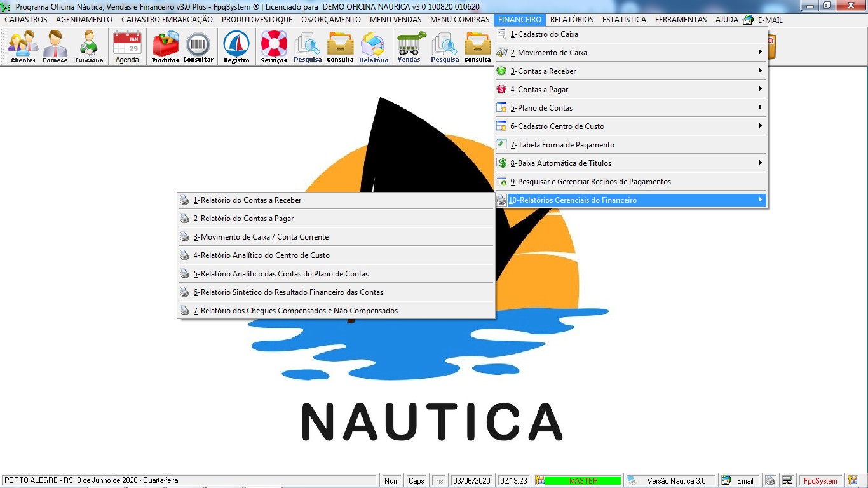
Task: Open the AJUDA menu
Action: (x=727, y=20)
